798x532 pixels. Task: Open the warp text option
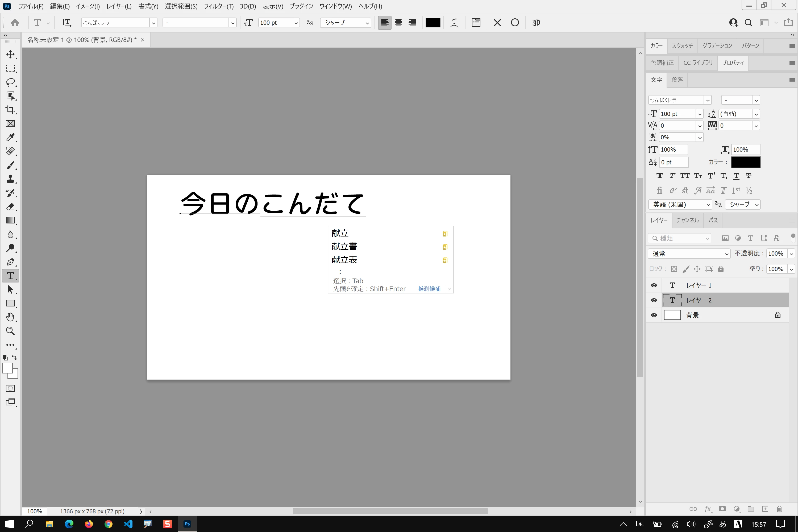pos(454,23)
